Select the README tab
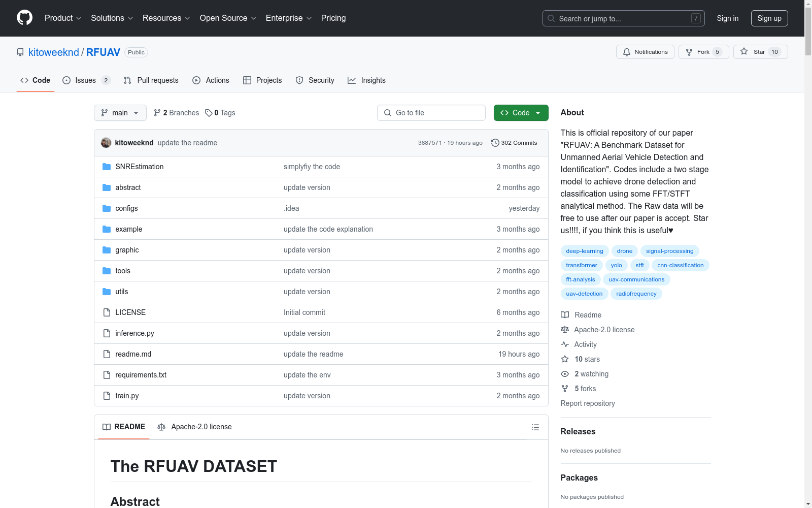 [124, 427]
